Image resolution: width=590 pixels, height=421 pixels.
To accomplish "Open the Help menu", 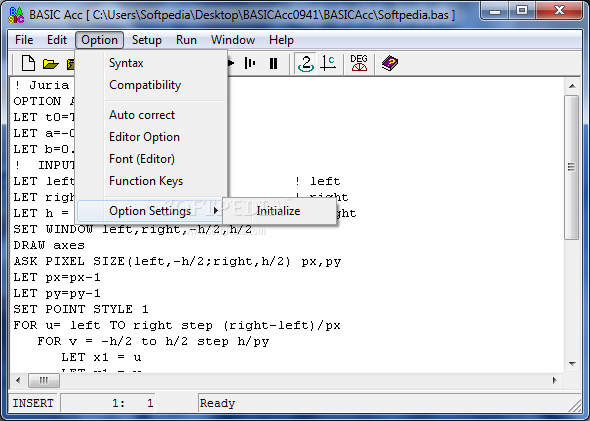I will 281,40.
